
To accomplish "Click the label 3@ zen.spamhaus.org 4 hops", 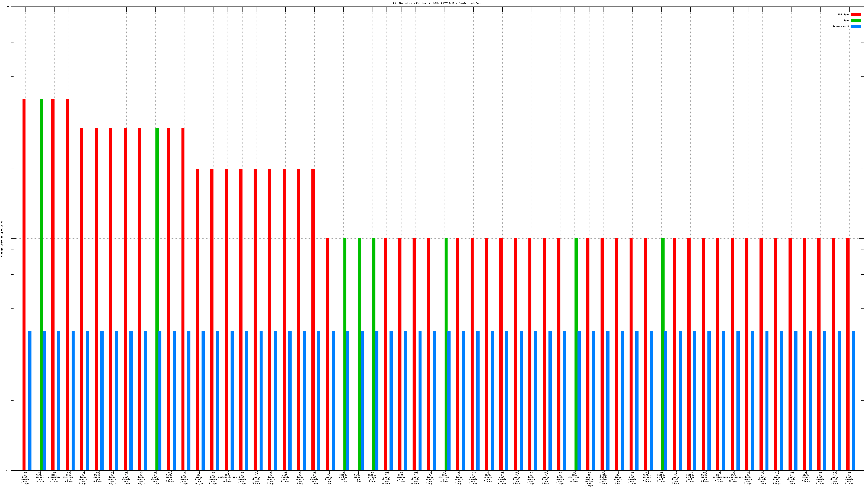I will pos(54,477).
